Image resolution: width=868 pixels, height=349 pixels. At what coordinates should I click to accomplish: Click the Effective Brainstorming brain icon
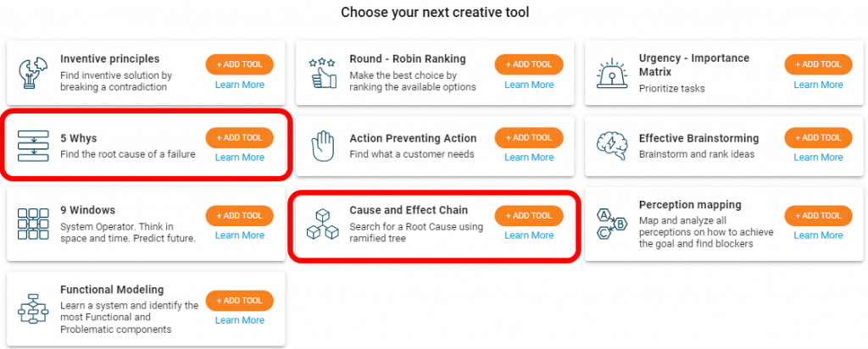pyautogui.click(x=612, y=146)
